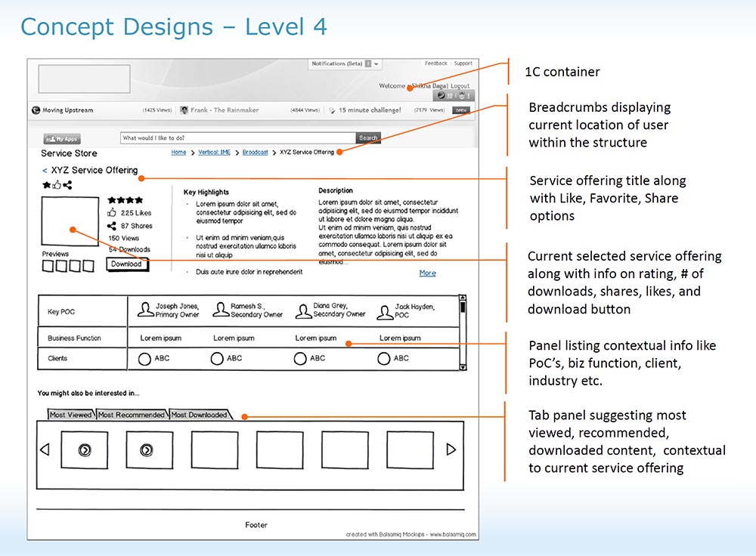Click the panel scrollbar down arrow

(x=463, y=367)
